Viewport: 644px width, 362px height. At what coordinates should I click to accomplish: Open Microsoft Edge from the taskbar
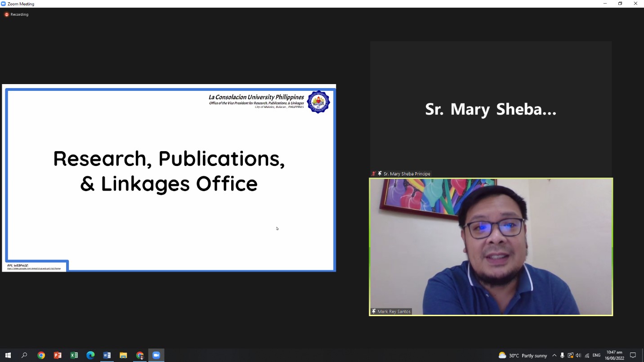(90, 355)
